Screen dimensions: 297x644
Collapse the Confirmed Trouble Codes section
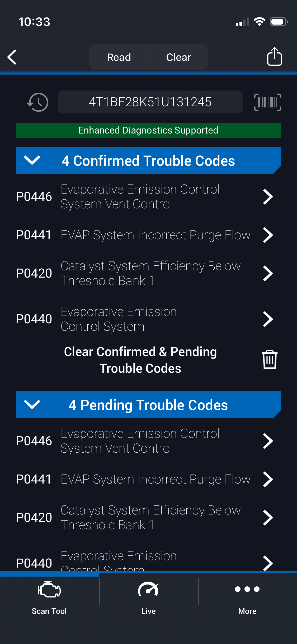pyautogui.click(x=32, y=160)
